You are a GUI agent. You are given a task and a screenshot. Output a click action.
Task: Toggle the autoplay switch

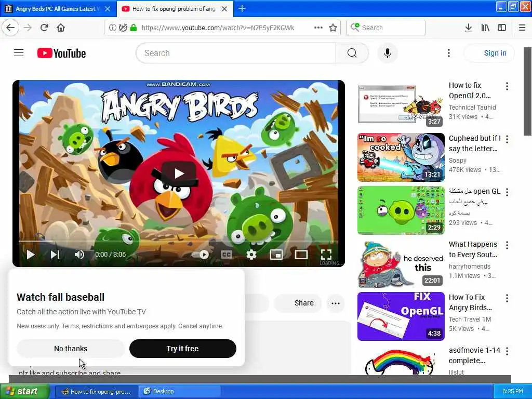pyautogui.click(x=201, y=255)
